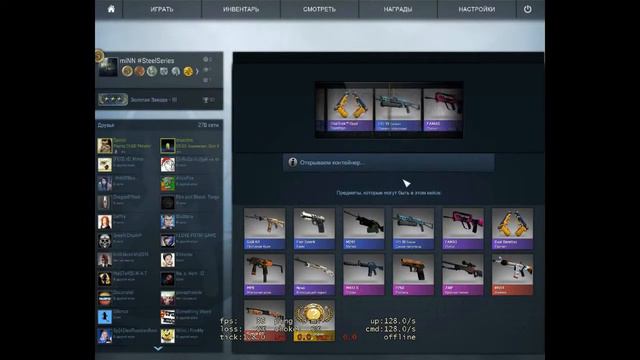640x360 pixels.
Task: Select the Sawed-Off item in the last row
Action: pos(264,321)
